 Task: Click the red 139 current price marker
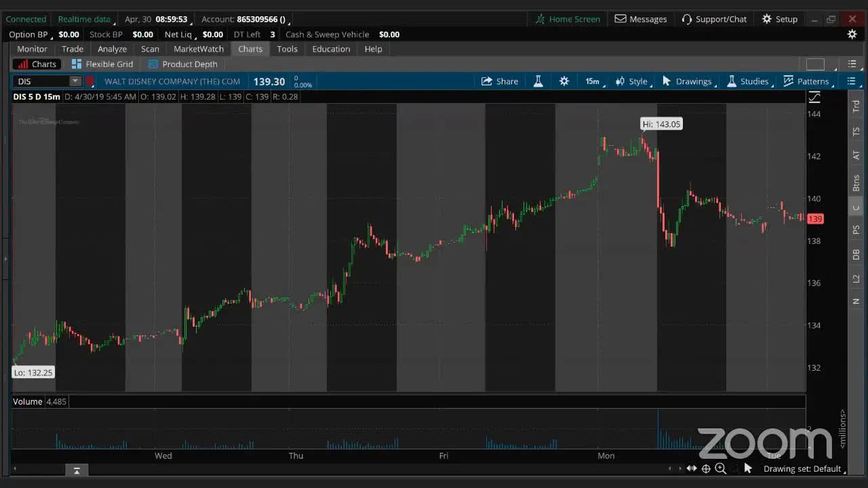tap(815, 219)
